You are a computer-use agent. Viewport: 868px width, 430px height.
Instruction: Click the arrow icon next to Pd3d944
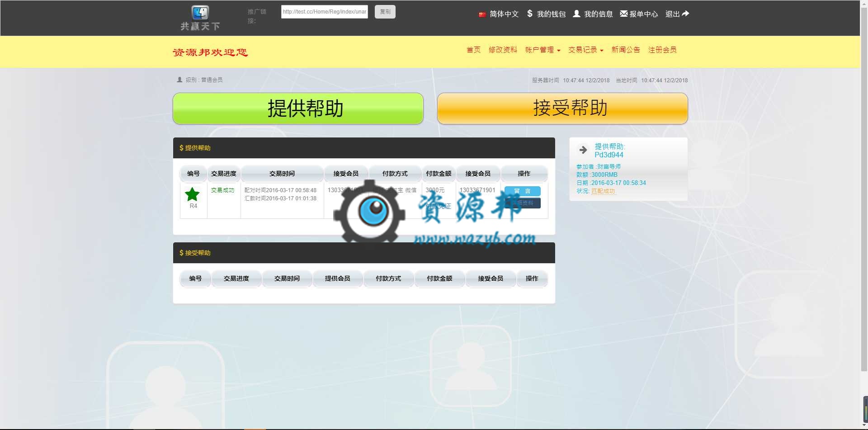[x=583, y=150]
